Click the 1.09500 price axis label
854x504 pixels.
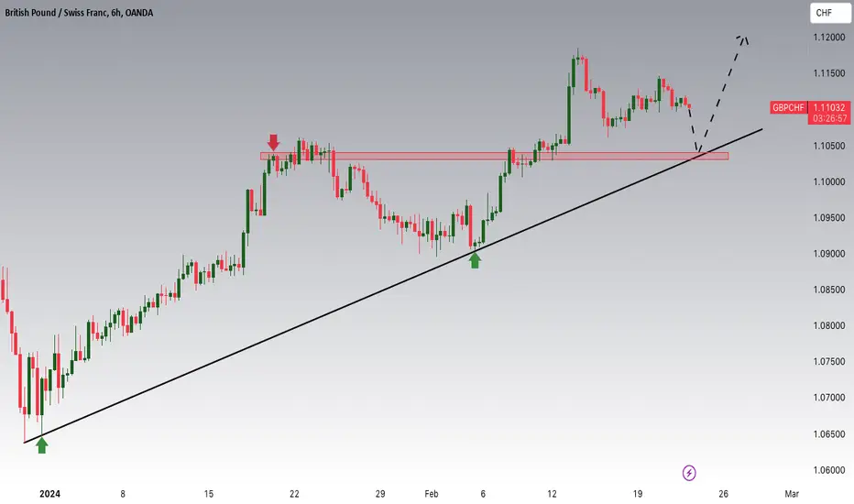[829, 217]
